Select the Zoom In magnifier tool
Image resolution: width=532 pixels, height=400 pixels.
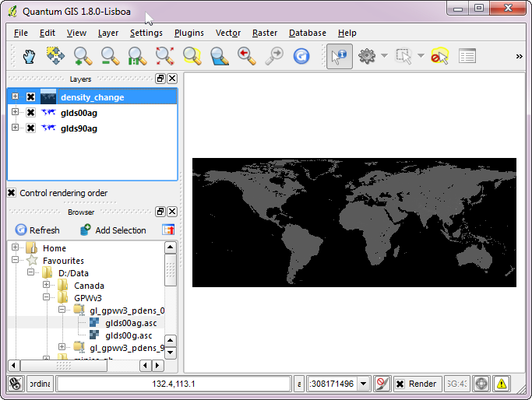(x=83, y=56)
